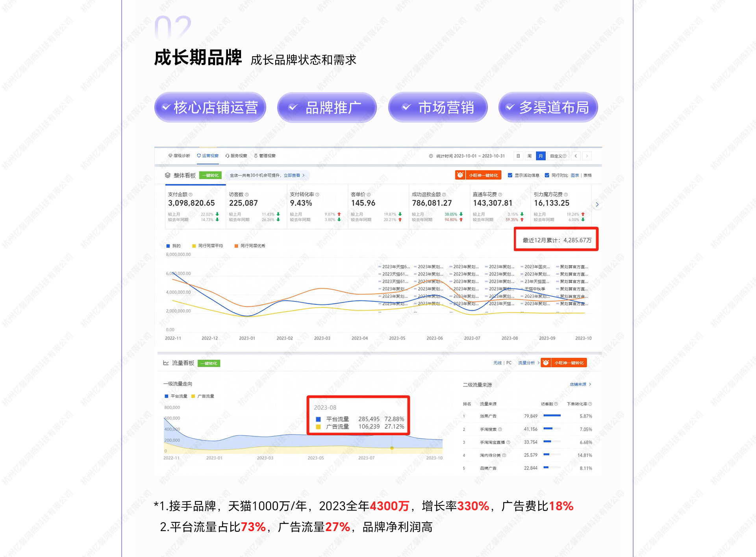Toggle the 同行同层平均 legend series

click(208, 246)
